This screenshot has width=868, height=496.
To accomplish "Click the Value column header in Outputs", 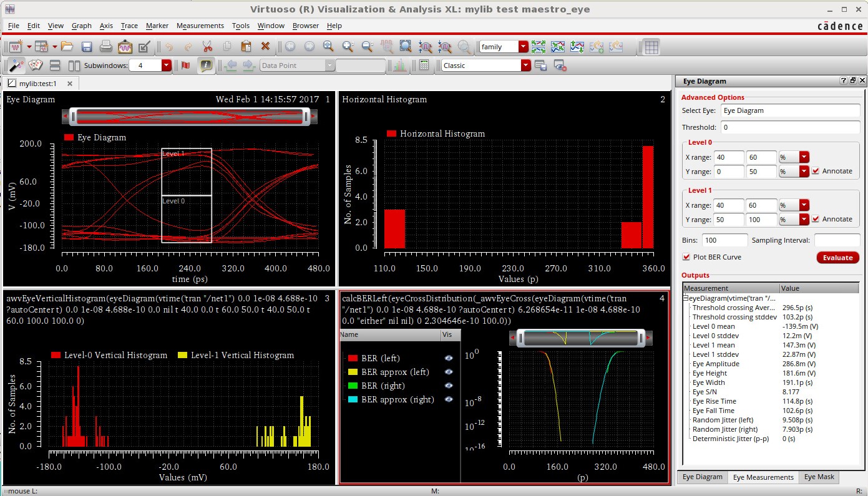I will pos(819,288).
